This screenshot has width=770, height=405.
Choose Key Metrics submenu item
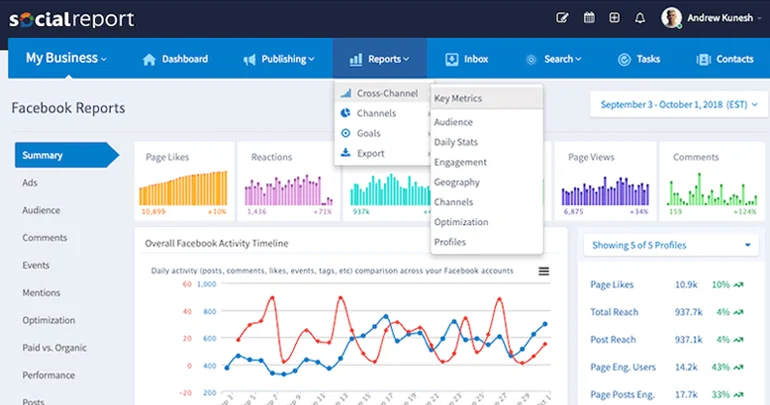(x=487, y=98)
